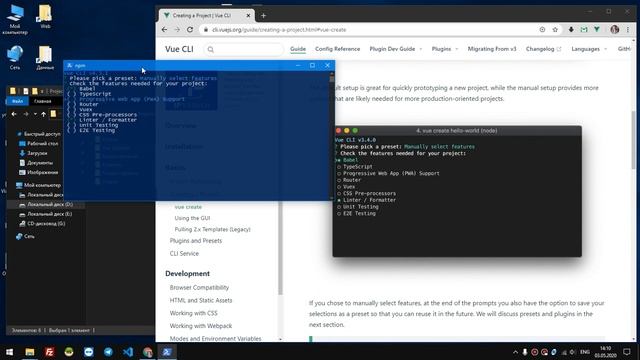Click the Unit Testing option in PowerShell
This screenshot has height=360, width=640.
tap(99, 125)
